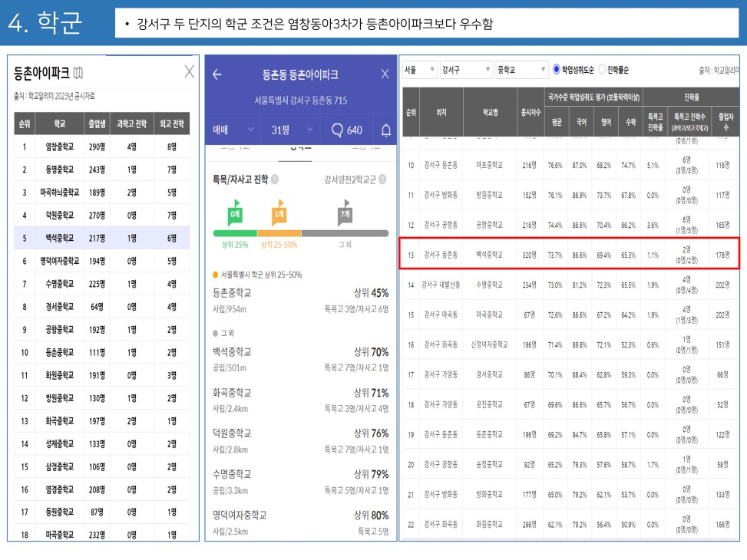Open the 중학교 school level dropdown
The width and height of the screenshot is (747, 560).
pyautogui.click(x=521, y=70)
